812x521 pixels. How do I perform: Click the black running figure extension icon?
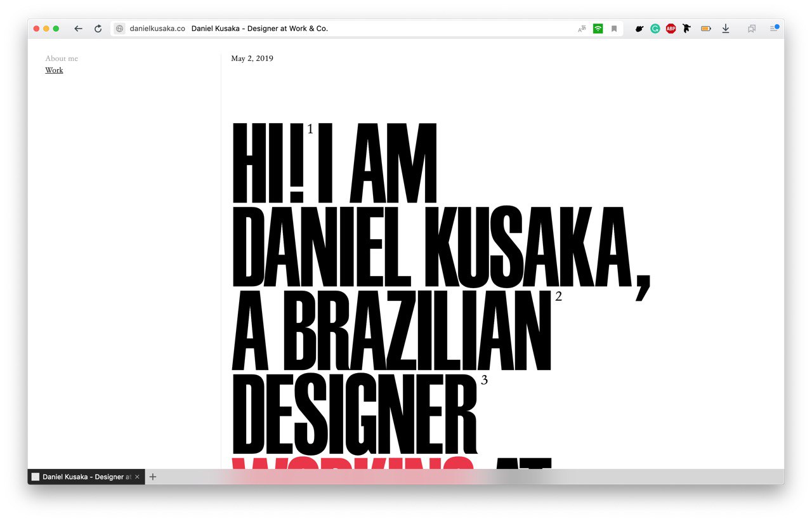[x=686, y=29]
